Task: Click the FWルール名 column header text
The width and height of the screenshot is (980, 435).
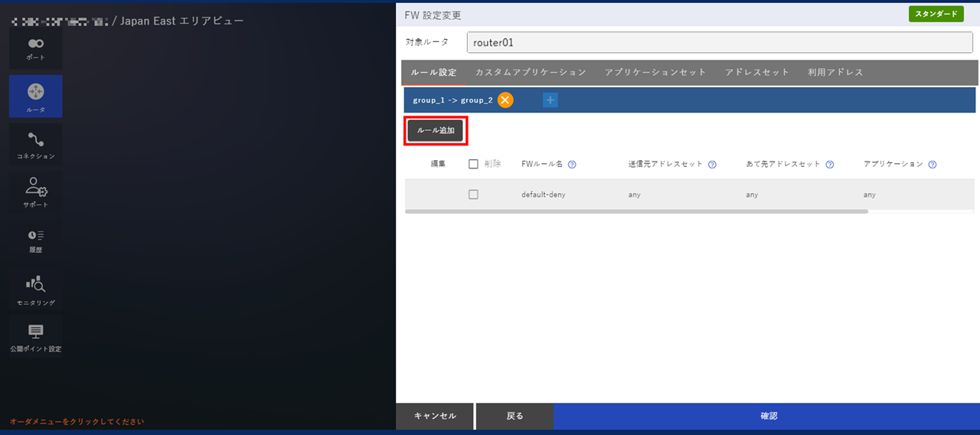Action: click(x=542, y=164)
